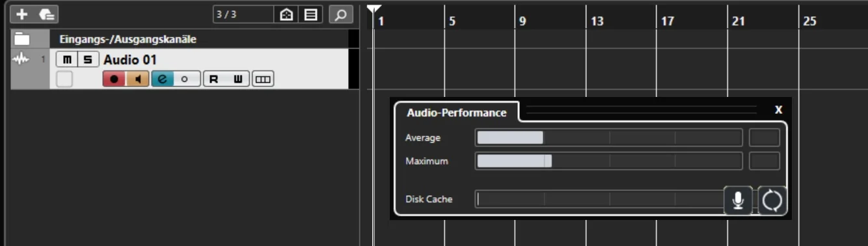Click the Maximum label
The image size is (868, 246).
(427, 161)
